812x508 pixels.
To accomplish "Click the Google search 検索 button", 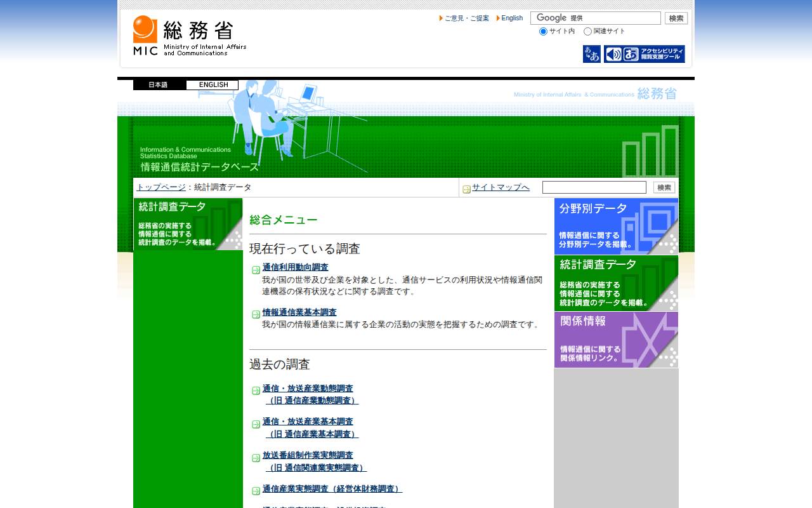I will pyautogui.click(x=676, y=18).
